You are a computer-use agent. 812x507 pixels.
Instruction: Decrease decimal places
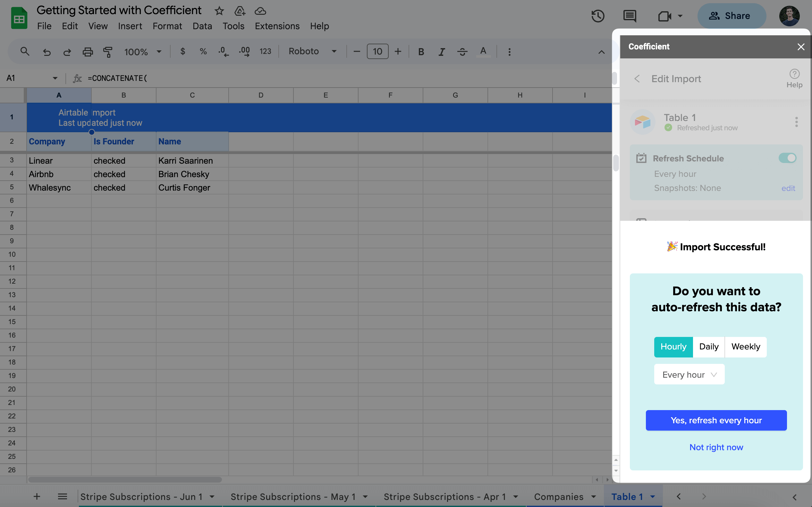(x=224, y=51)
